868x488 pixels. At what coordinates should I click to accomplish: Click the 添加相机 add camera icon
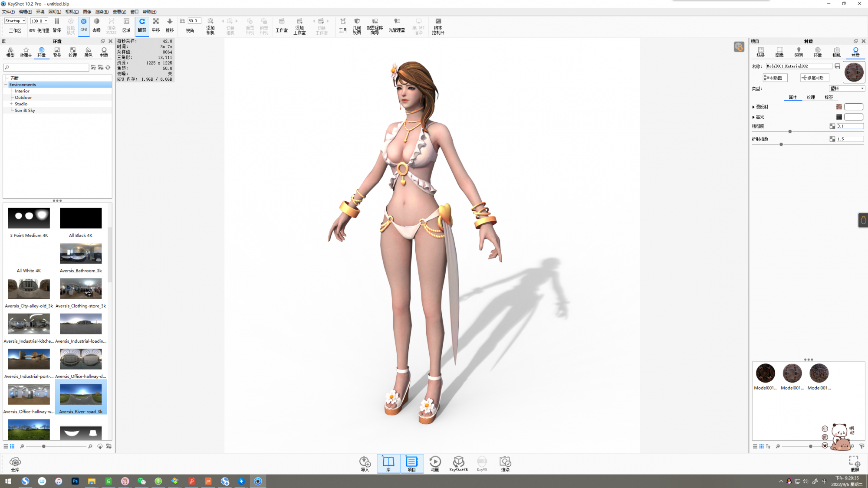point(210,26)
